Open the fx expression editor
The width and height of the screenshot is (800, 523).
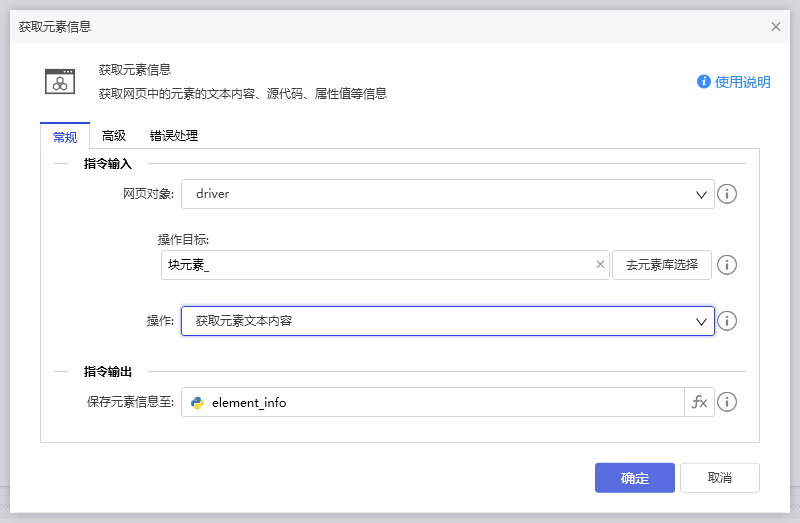(x=699, y=402)
